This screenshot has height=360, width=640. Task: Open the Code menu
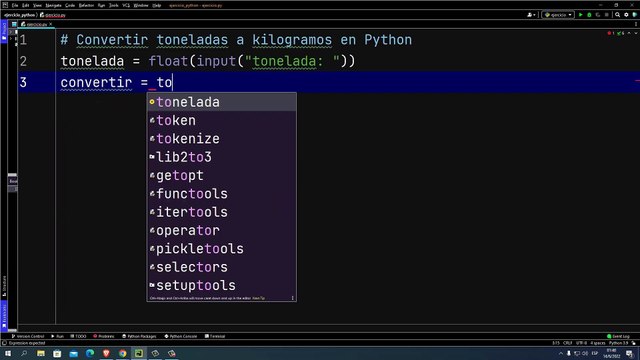click(70, 5)
